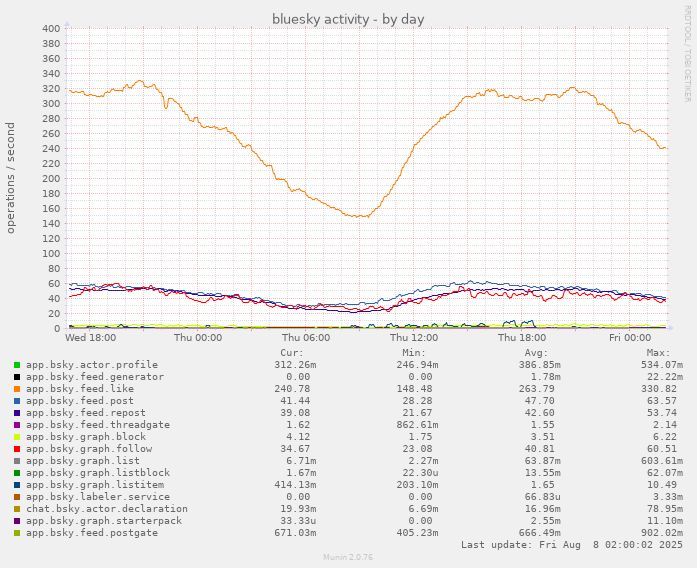
Task: Click the dark blue app.bsky.graph.listitem swatch
Action: point(17,485)
